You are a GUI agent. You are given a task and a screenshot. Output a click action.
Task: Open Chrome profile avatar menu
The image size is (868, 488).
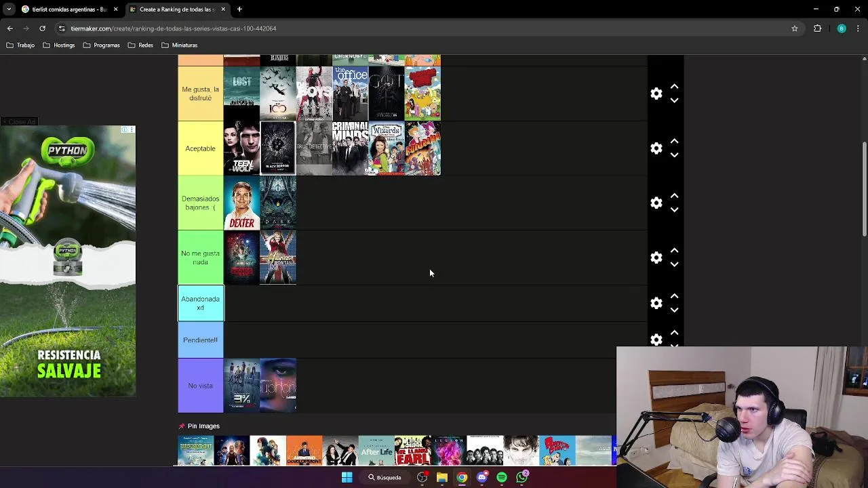coord(842,28)
